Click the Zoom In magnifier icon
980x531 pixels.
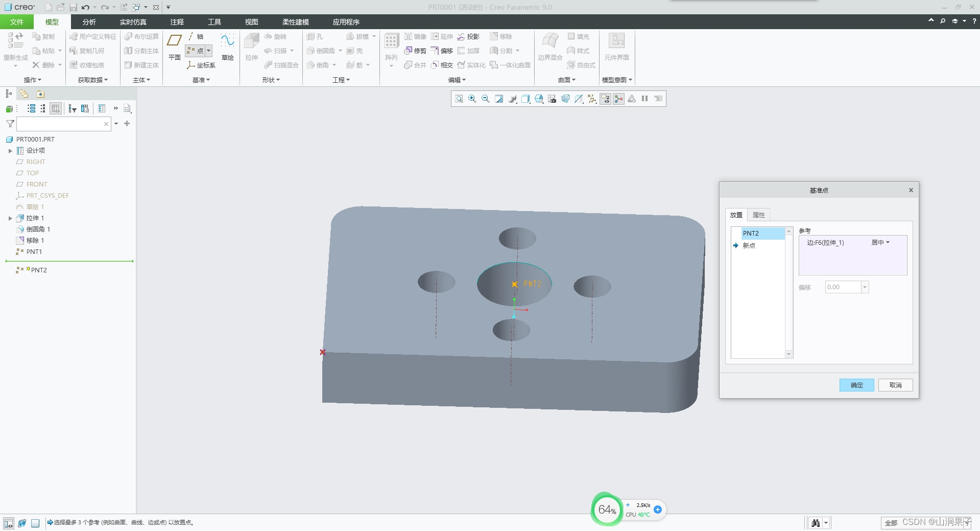472,99
